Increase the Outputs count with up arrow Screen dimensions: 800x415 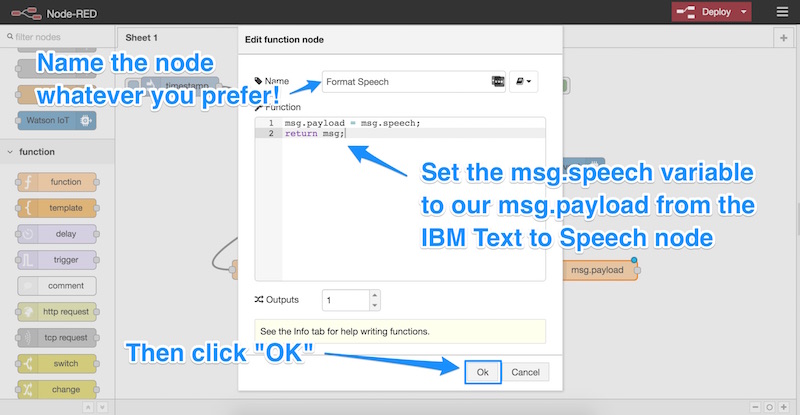pyautogui.click(x=374, y=295)
